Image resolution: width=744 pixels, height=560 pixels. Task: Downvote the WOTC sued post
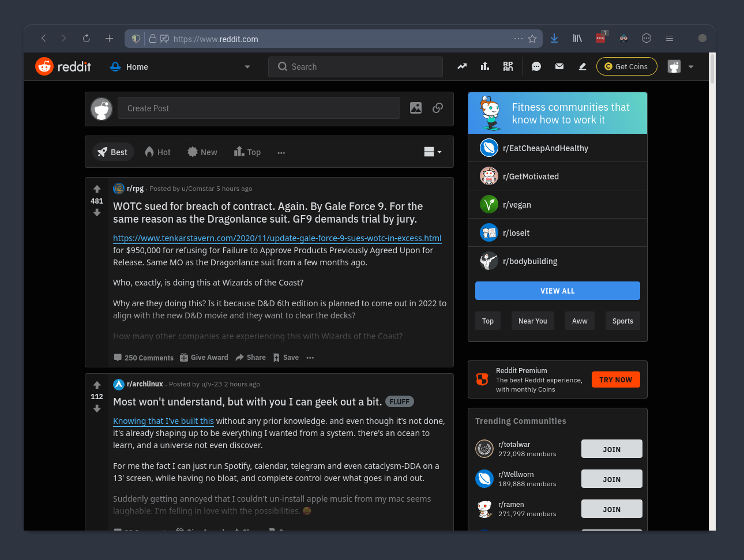click(97, 213)
